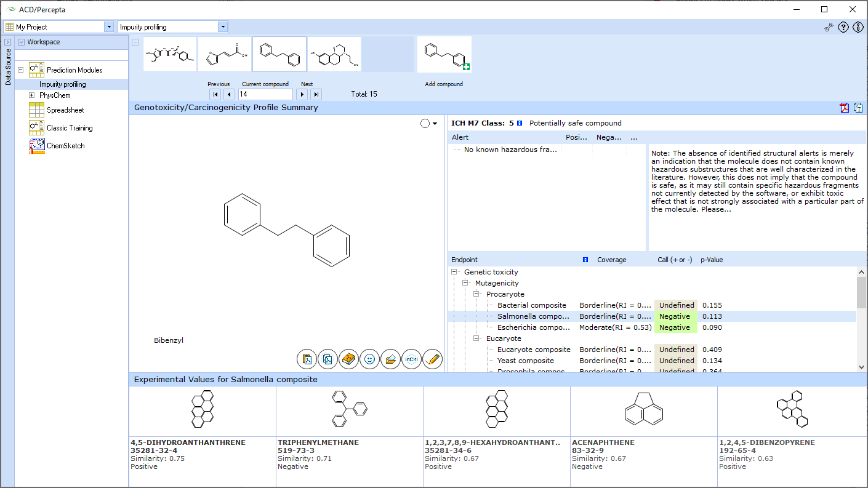The height and width of the screenshot is (488, 868).
Task: Export the summary report to PDF
Action: [x=845, y=108]
